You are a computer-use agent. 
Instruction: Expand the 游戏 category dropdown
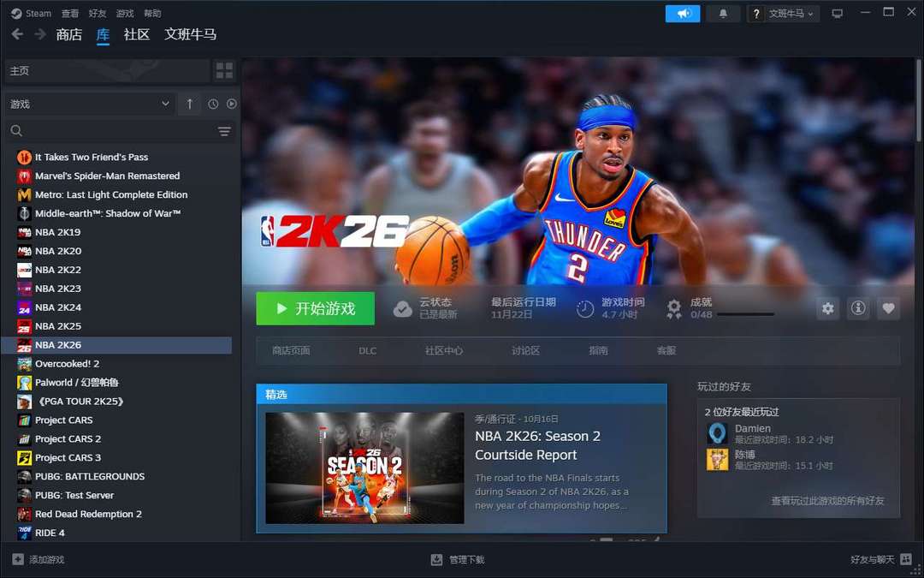[165, 104]
